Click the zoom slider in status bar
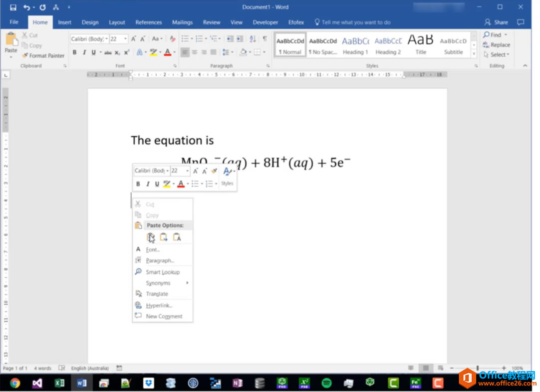The width and height of the screenshot is (540, 392). coord(478,368)
